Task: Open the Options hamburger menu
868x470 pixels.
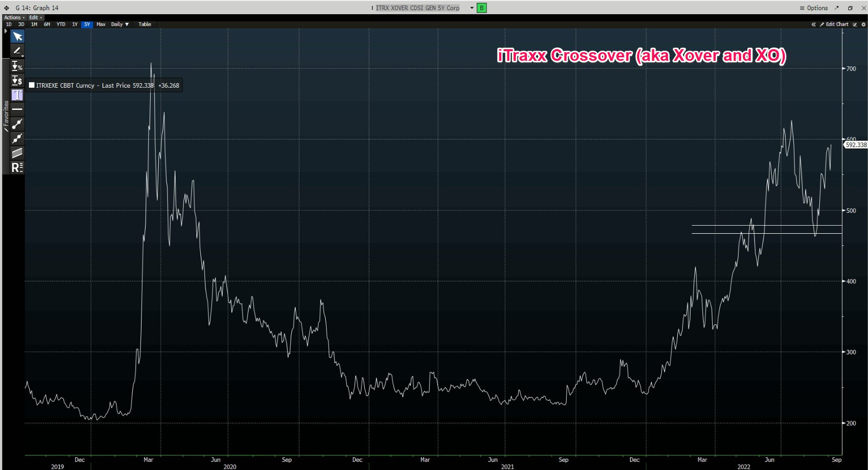Action: click(814, 8)
